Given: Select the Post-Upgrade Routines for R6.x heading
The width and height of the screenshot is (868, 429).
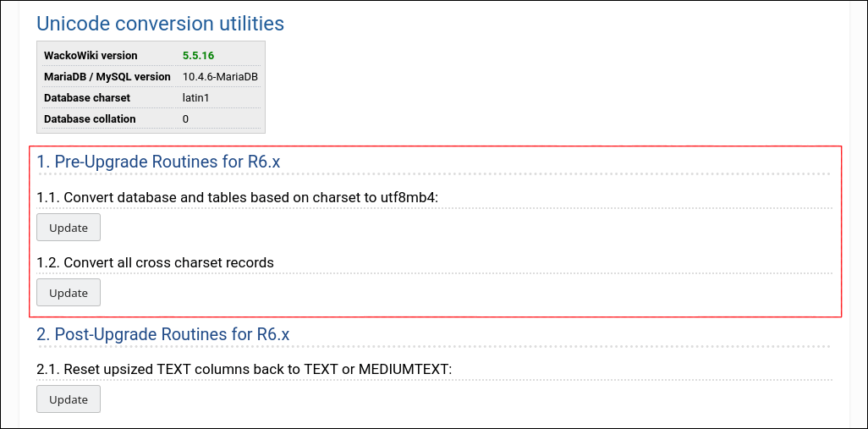Looking at the screenshot, I should 162,334.
